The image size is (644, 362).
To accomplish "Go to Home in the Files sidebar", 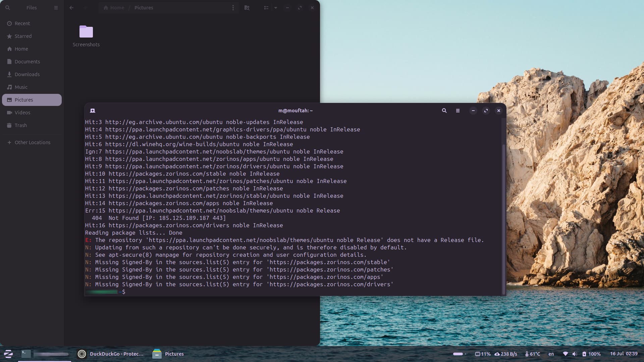I will click(32, 49).
